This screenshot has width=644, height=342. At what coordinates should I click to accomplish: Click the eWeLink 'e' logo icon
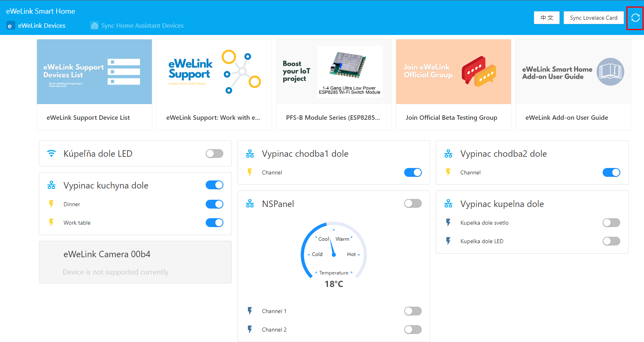(x=10, y=26)
